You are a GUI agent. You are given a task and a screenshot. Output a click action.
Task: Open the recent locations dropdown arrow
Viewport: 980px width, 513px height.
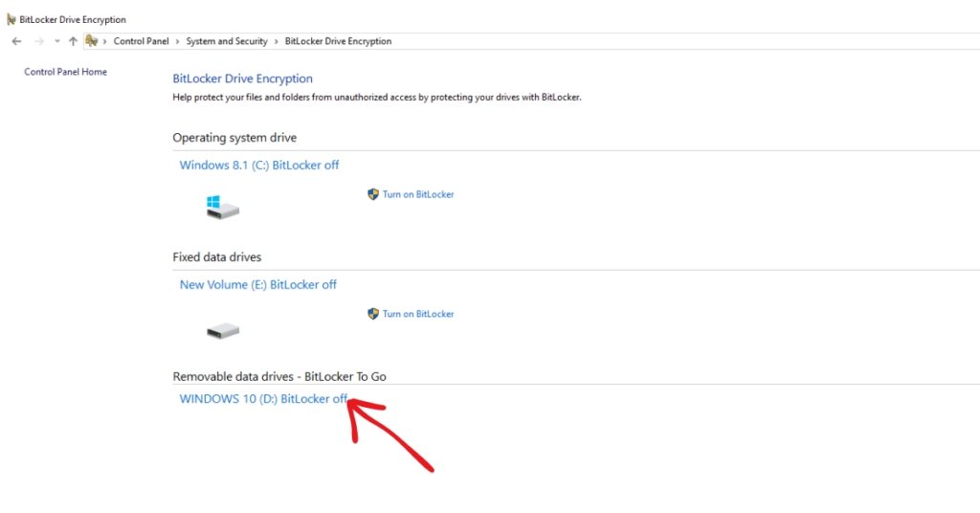point(56,41)
